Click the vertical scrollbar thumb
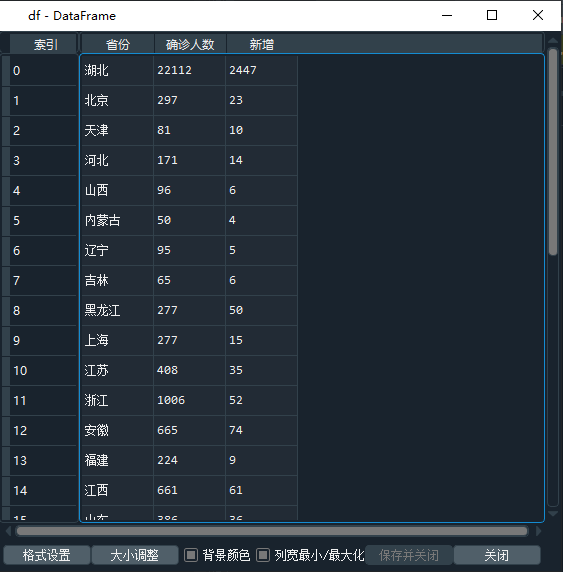Screen dimensions: 563x572 (x=553, y=152)
